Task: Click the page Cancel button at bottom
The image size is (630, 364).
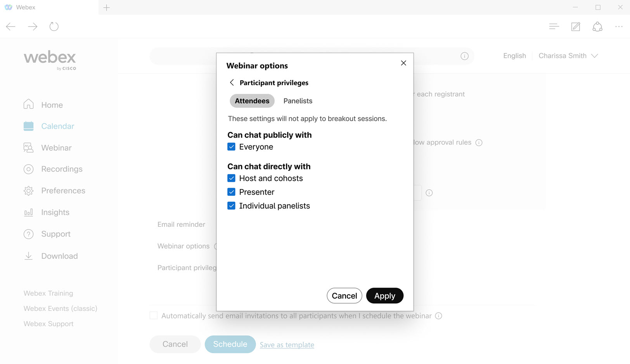Action: pyautogui.click(x=175, y=344)
